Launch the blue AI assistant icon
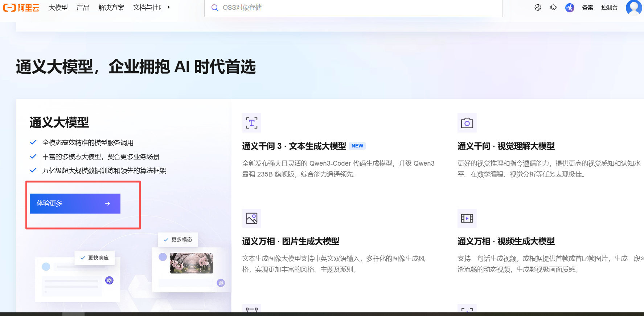644x316 pixels. [570, 8]
